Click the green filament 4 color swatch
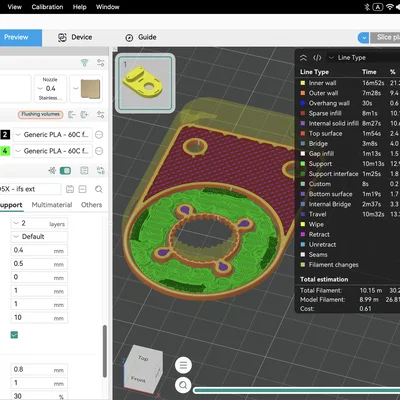This screenshot has width=400, height=400. pos(5,151)
